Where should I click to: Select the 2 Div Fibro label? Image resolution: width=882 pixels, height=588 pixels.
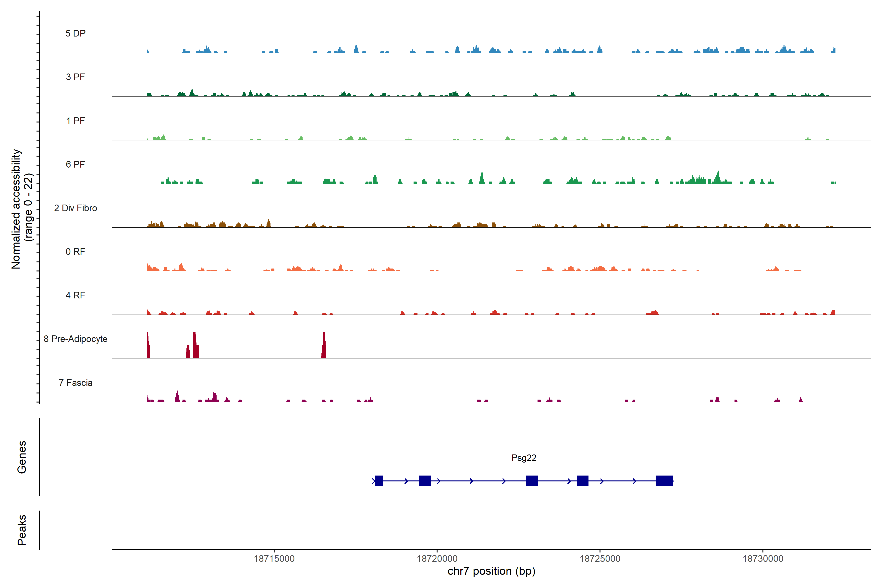click(x=75, y=208)
